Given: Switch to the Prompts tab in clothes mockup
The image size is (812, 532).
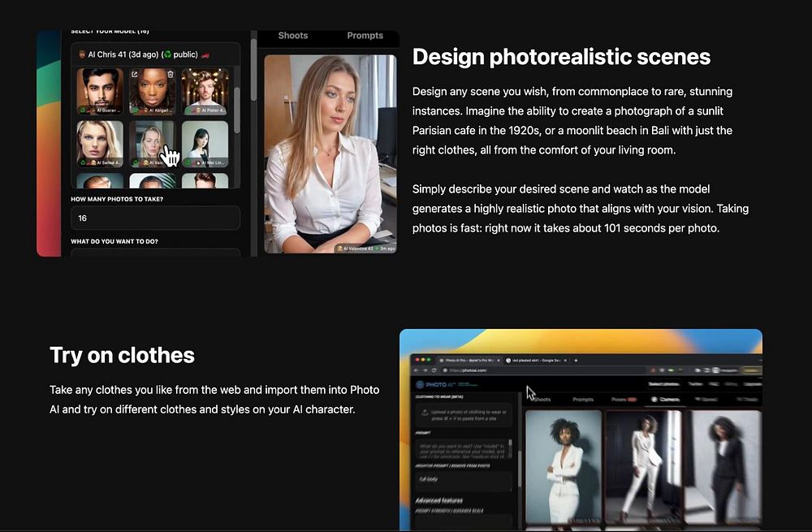Looking at the screenshot, I should tap(583, 400).
